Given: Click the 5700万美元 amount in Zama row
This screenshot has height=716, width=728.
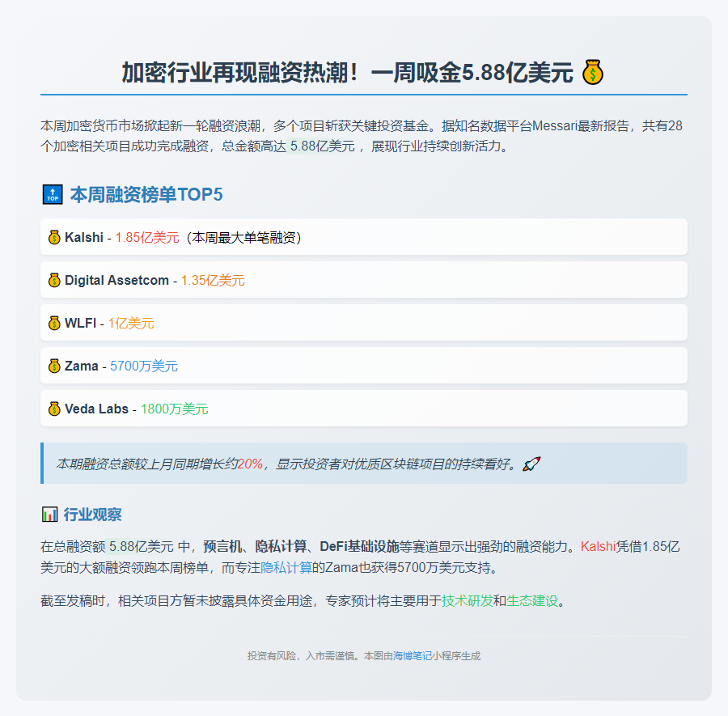Looking at the screenshot, I should (x=144, y=366).
